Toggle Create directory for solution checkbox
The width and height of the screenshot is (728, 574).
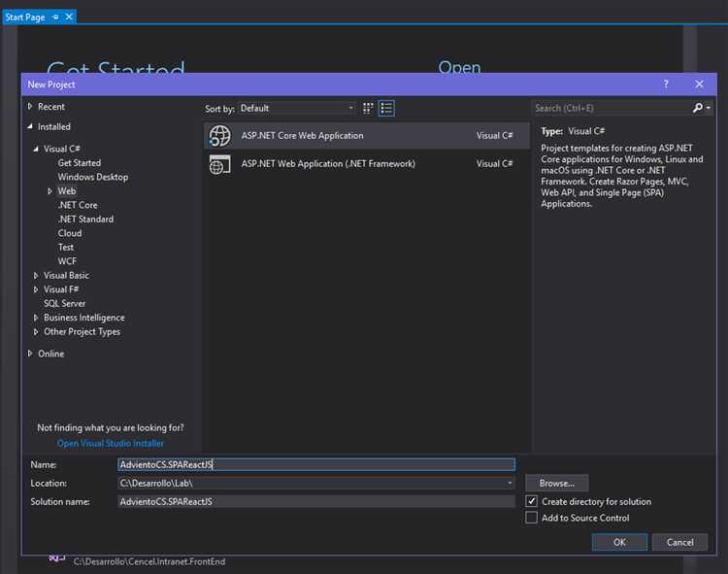pyautogui.click(x=531, y=501)
